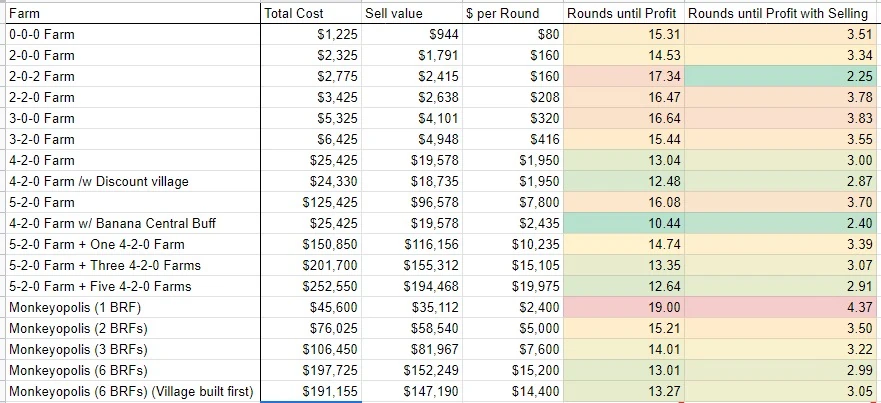The height and width of the screenshot is (403, 881).
Task: Click total cost $125,425 cell
Action: tap(310, 202)
